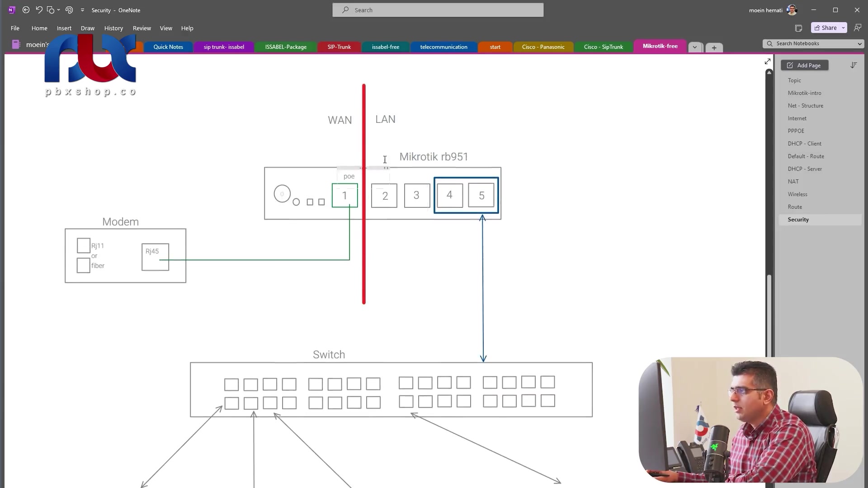This screenshot has width=868, height=488.
Task: Click the color palette theme icon
Action: 69,10
